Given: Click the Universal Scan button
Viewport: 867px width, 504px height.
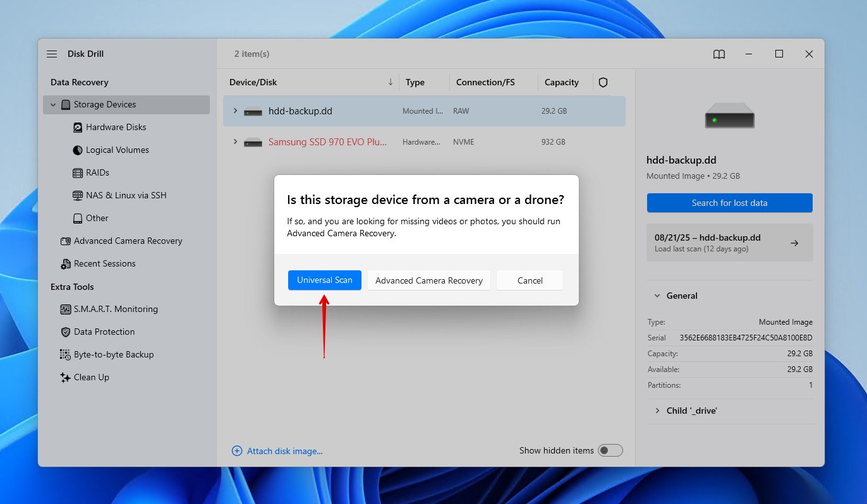Looking at the screenshot, I should [x=324, y=280].
